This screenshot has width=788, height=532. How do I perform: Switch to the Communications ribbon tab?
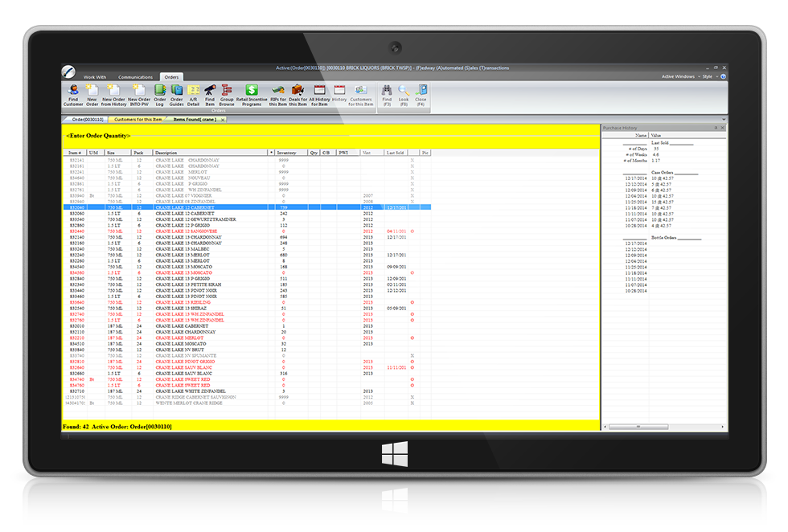136,77
